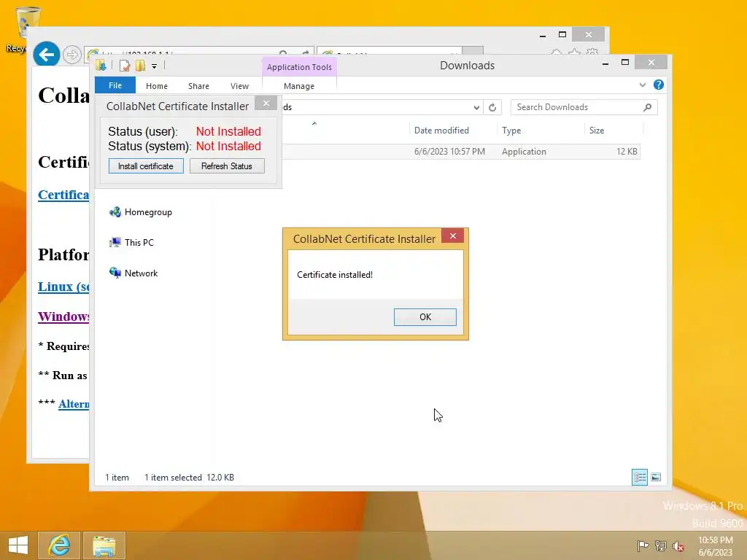The width and height of the screenshot is (747, 560).
Task: Click the Install certificate button
Action: coord(146,166)
